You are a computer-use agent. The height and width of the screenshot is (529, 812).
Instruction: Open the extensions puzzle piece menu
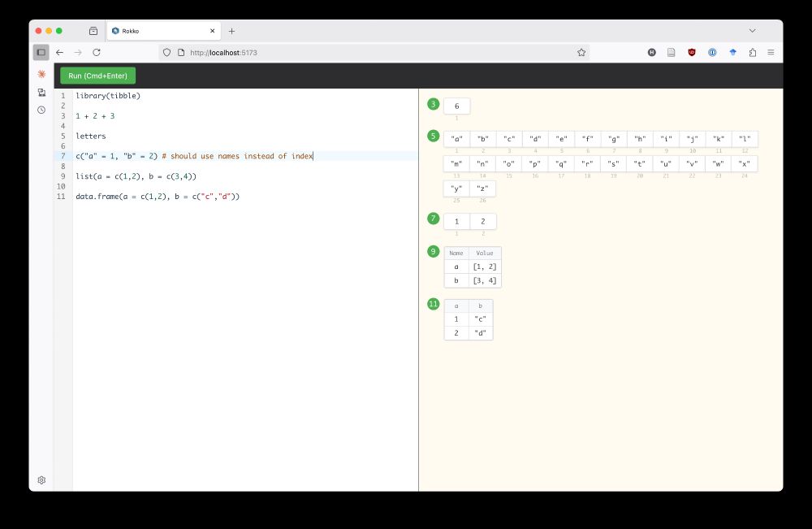tap(753, 52)
